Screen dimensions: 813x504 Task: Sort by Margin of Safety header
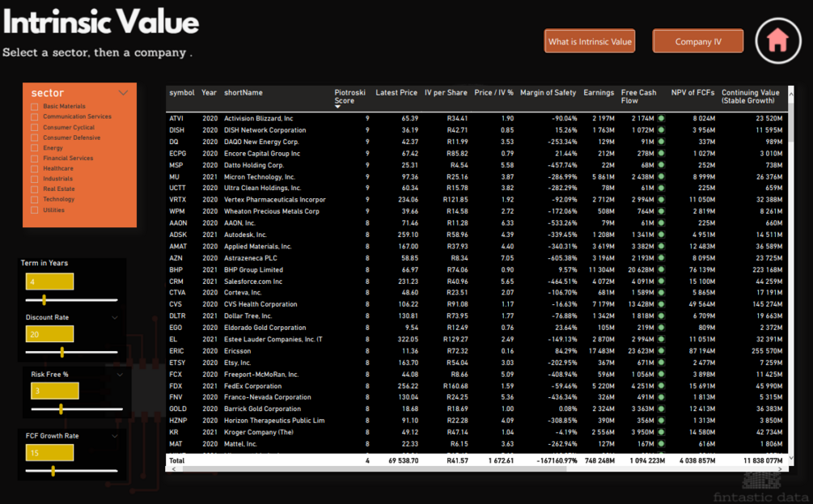coord(548,93)
